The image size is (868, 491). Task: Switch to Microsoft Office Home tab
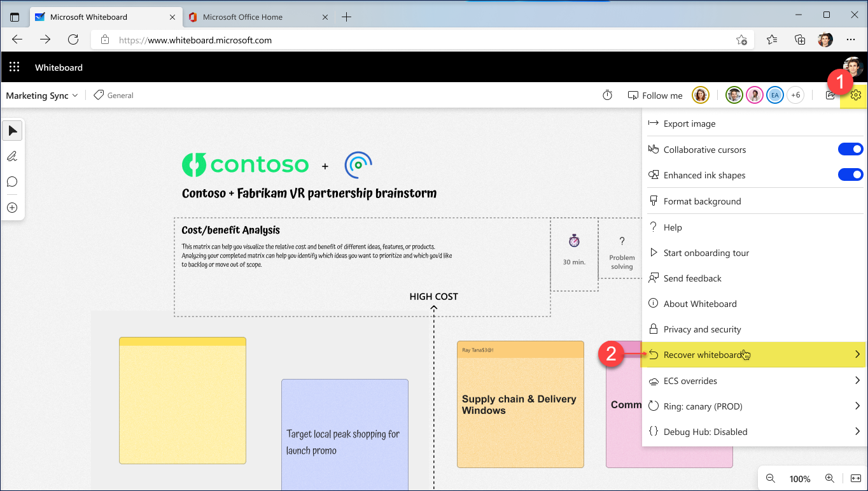pyautogui.click(x=242, y=17)
